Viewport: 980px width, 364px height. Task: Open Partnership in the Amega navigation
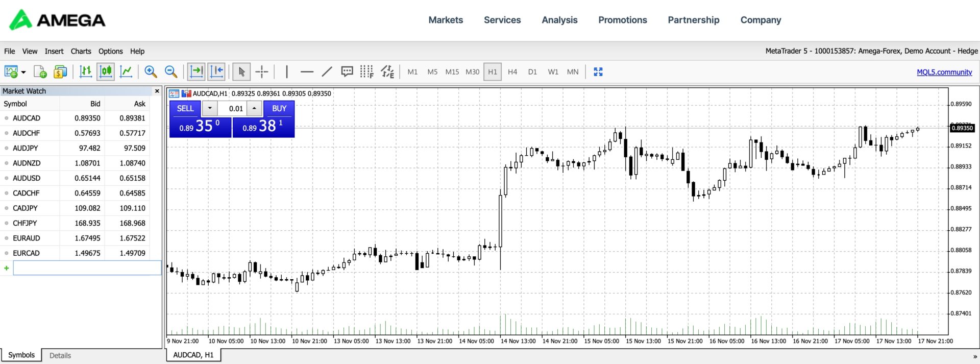coord(694,20)
